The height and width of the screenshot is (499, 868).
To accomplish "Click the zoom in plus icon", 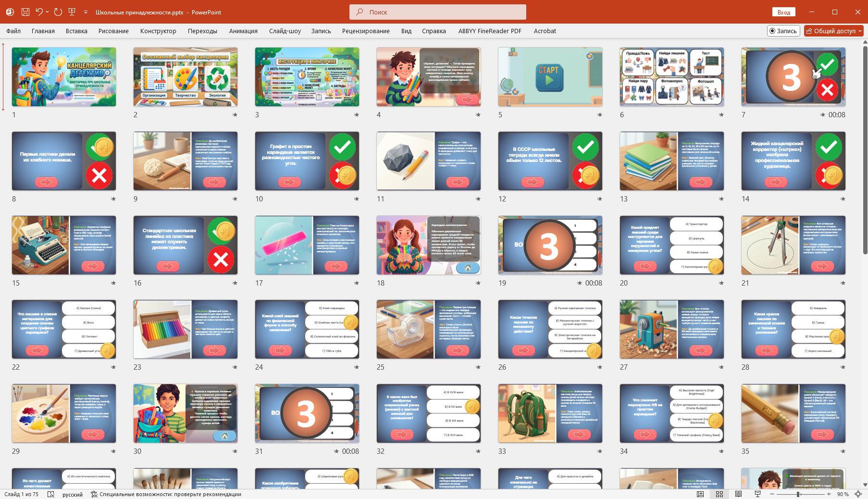I will [x=829, y=494].
